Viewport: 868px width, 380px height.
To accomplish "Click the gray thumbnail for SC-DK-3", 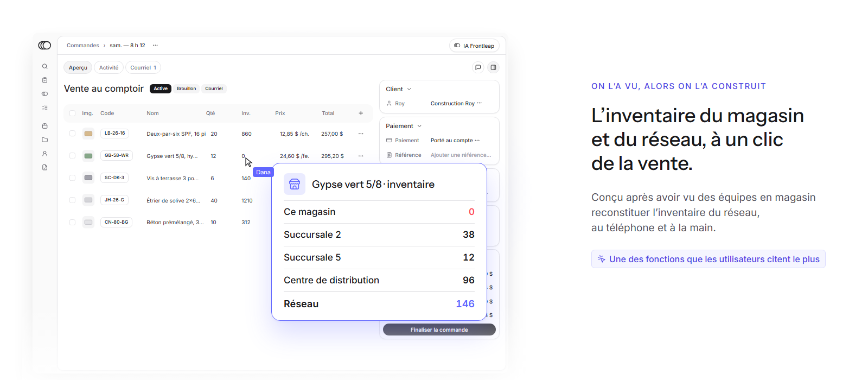I will click(x=88, y=178).
